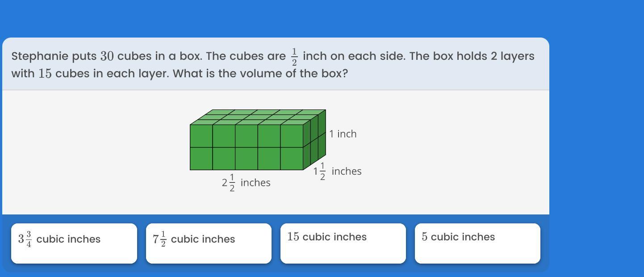Select the 3 3/4 cubic inches answer
The width and height of the screenshot is (644, 277).
pyautogui.click(x=74, y=243)
